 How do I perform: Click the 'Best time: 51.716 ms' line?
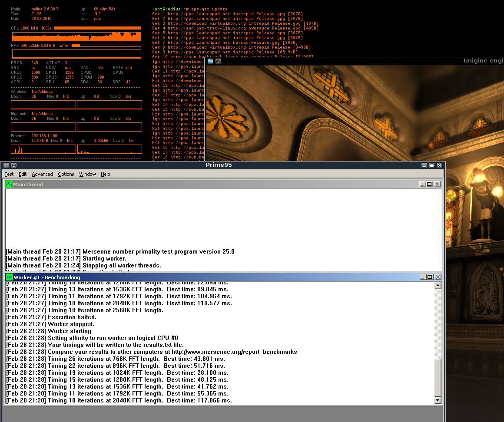click(116, 366)
